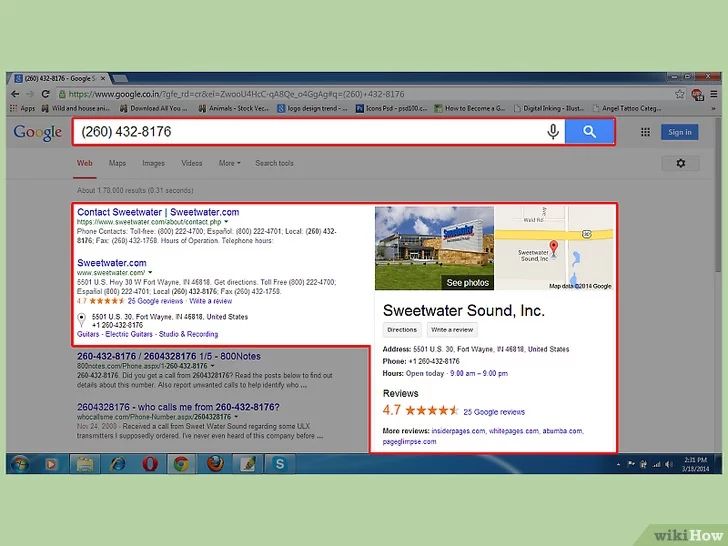Open the Sweetwater Sound map thumbnail
The width and height of the screenshot is (728, 546).
coord(554,248)
